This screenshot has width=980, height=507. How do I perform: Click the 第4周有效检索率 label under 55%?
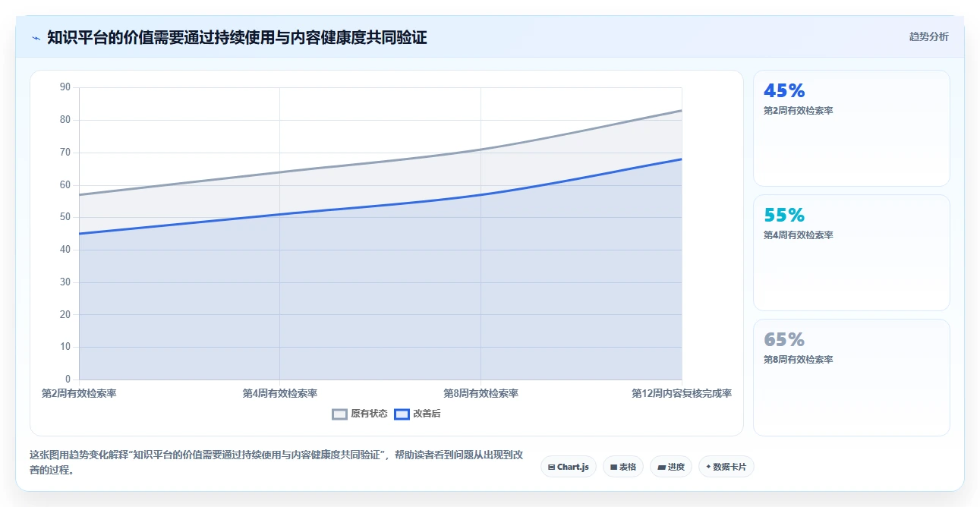tap(799, 235)
